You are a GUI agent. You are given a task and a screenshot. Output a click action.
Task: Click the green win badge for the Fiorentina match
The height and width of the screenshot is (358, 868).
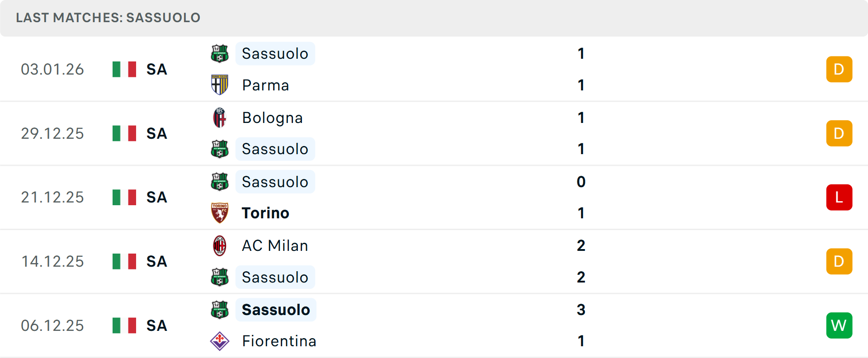pyautogui.click(x=839, y=325)
